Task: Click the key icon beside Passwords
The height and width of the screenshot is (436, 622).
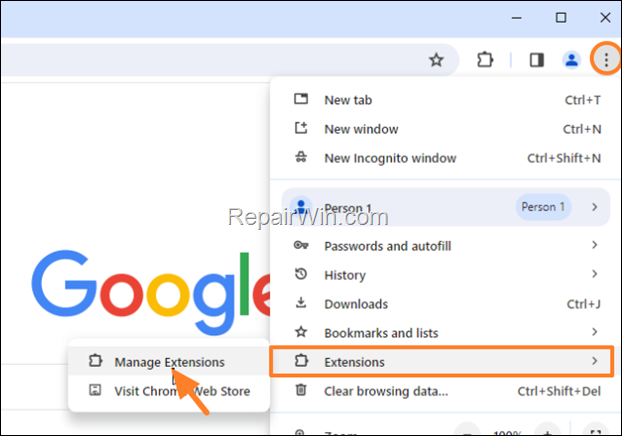Action: coord(301,245)
